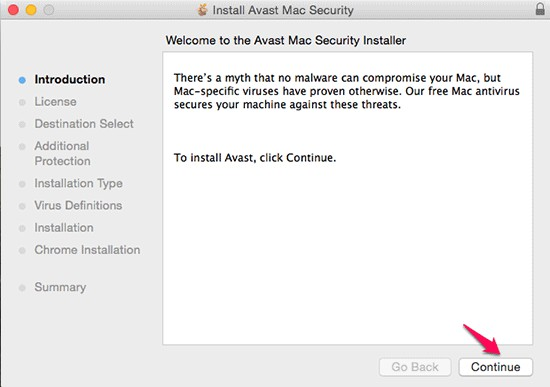Click the blue bullet beside Introduction

pyautogui.click(x=22, y=80)
